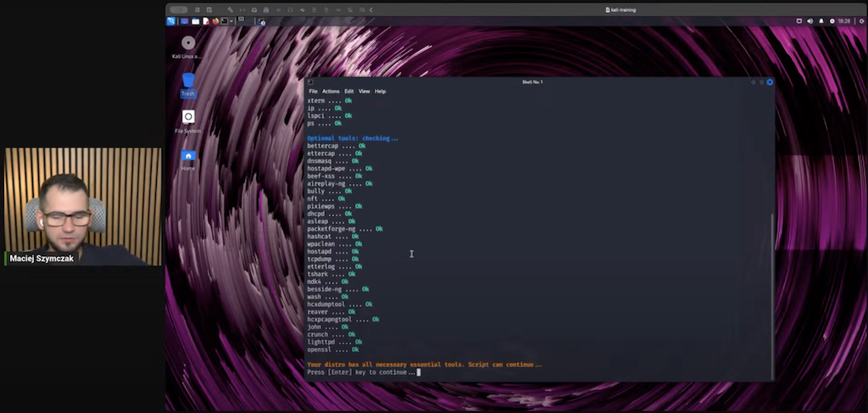Open the Help menu in terminal
Screen dimensions: 868x413
(380, 92)
